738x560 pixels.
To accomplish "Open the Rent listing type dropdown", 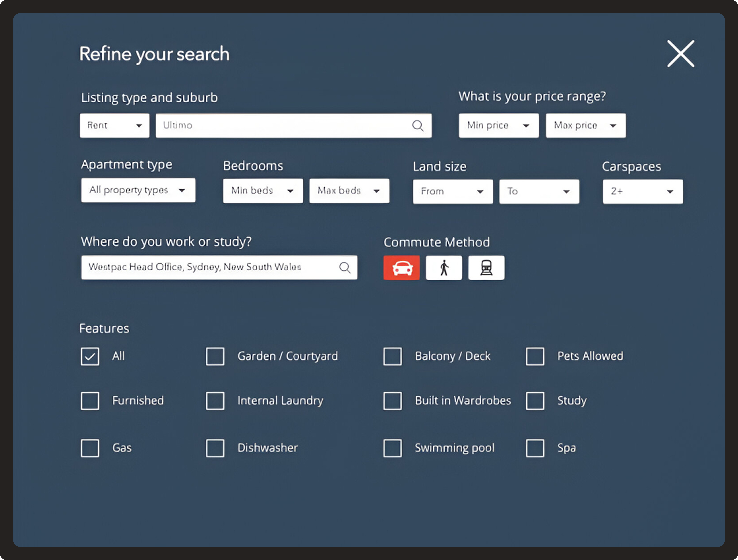I will (114, 126).
